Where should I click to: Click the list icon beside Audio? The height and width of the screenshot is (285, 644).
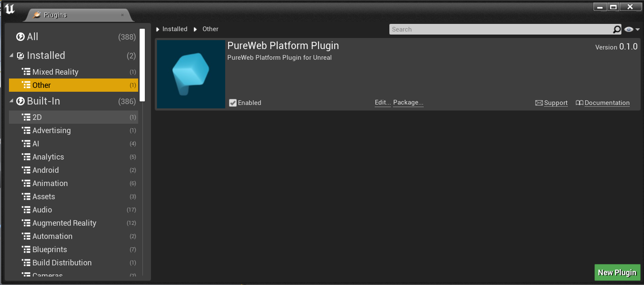coord(26,209)
